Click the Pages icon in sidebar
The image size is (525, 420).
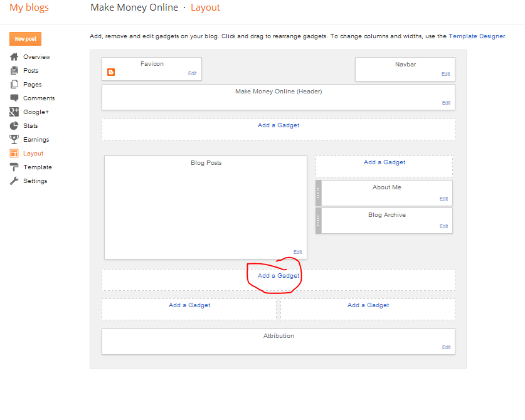[14, 85]
